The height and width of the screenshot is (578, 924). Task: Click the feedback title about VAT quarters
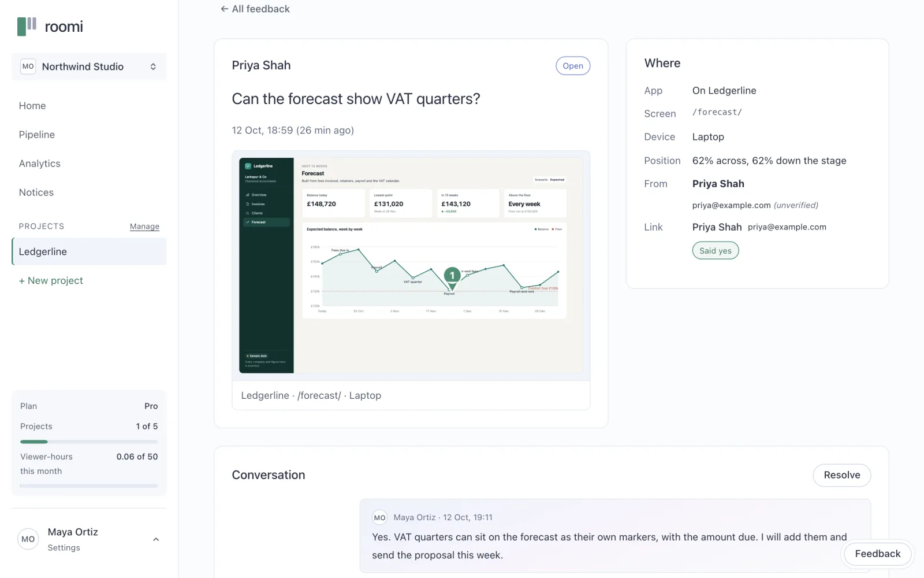[356, 99]
